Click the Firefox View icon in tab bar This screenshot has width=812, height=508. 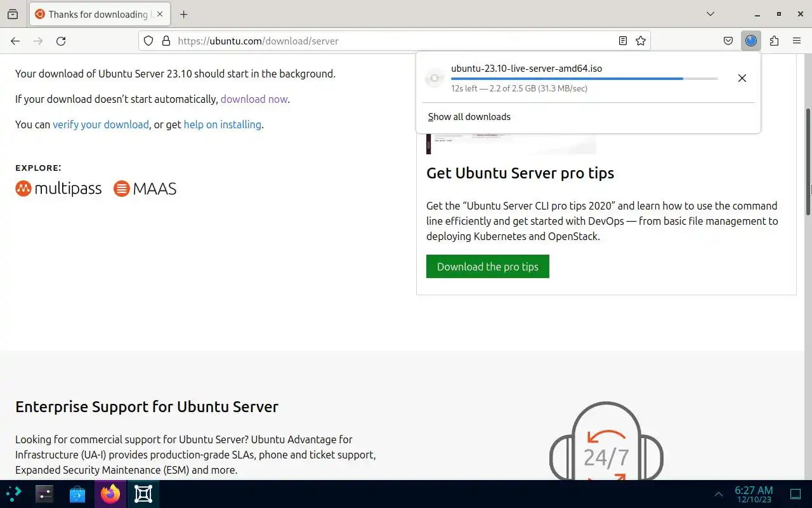click(13, 14)
